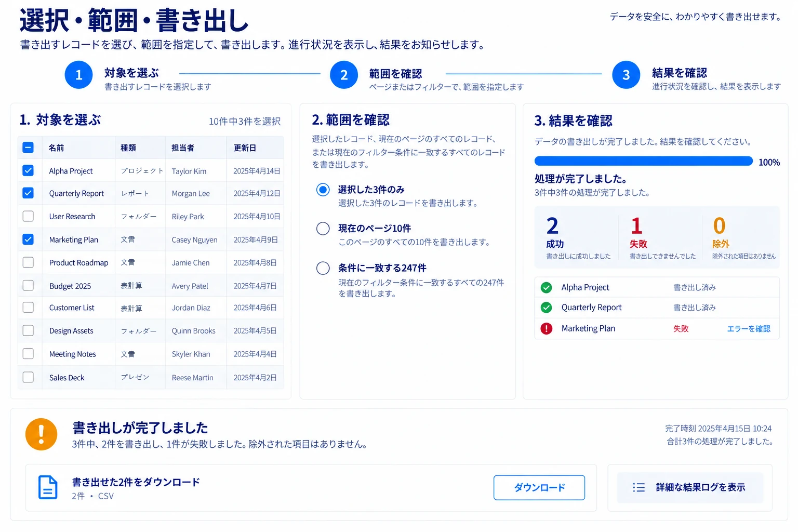The height and width of the screenshot is (532, 798).
Task: Click the CSV document file icon
Action: 48,487
